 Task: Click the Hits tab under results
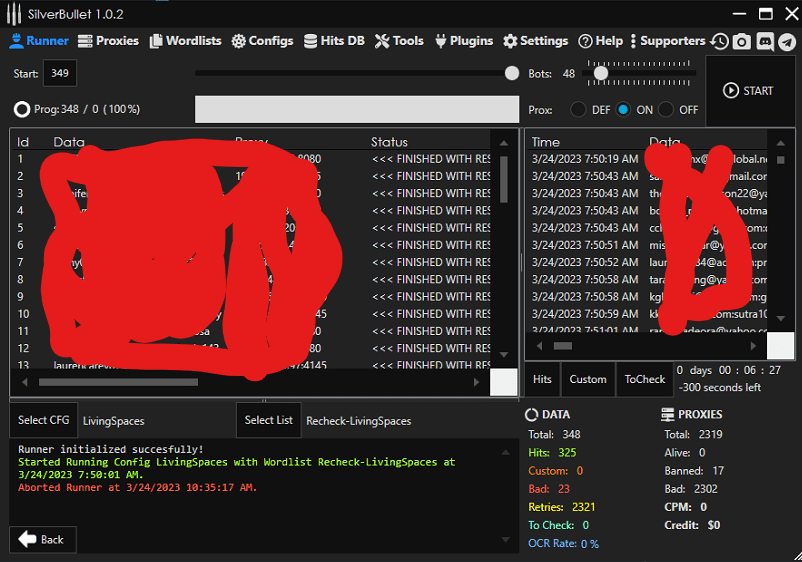pyautogui.click(x=542, y=379)
